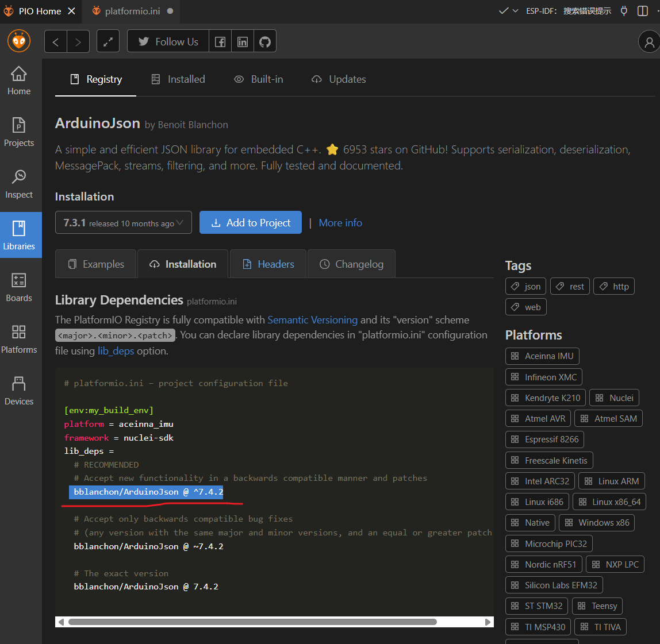
Task: Open the 7.3.1 version dropdown
Action: 124,222
